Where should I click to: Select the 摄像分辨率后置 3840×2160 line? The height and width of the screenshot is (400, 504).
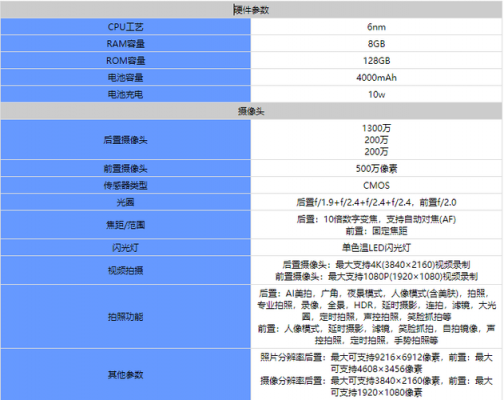tap(376, 381)
